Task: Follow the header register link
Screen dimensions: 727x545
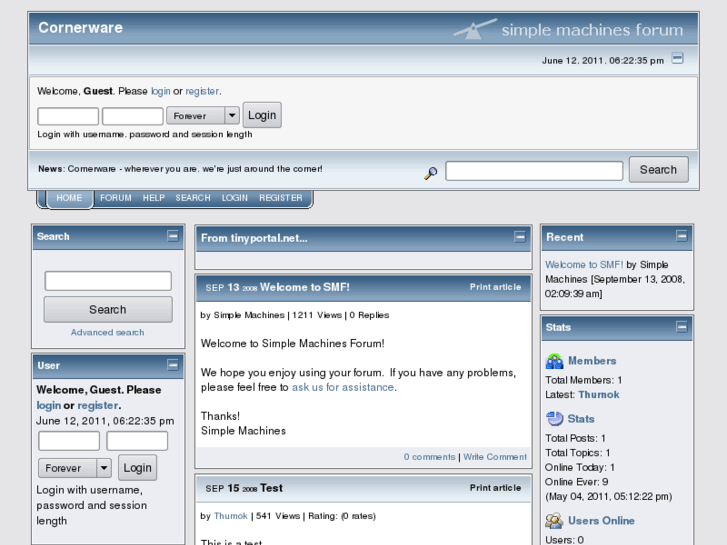Action: [202, 91]
